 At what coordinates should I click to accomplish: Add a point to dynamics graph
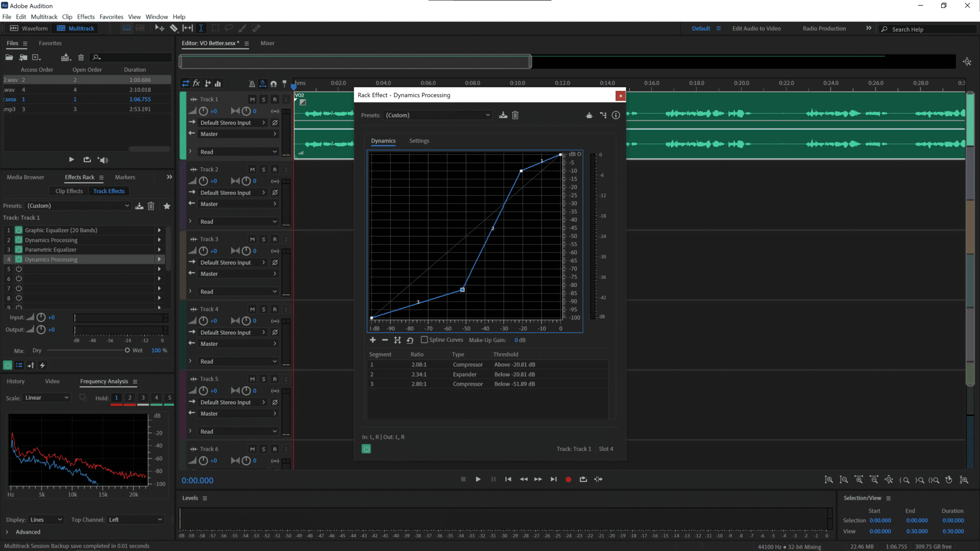pyautogui.click(x=372, y=340)
